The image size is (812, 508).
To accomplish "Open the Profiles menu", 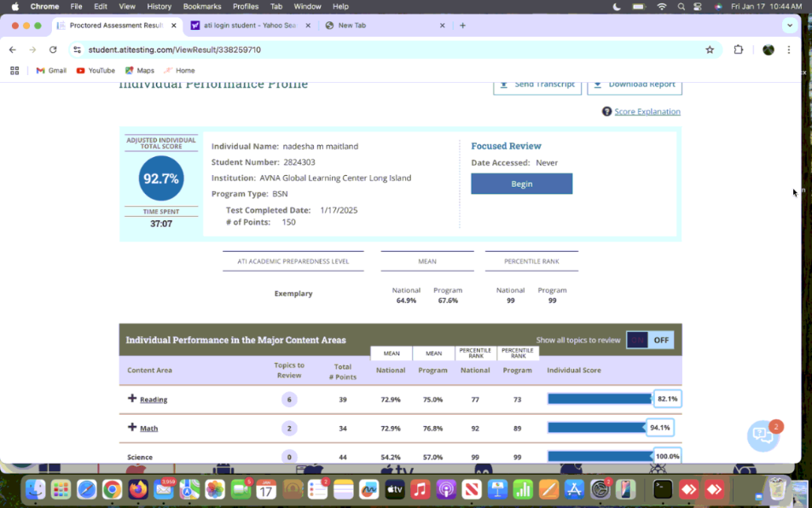I will point(246,6).
